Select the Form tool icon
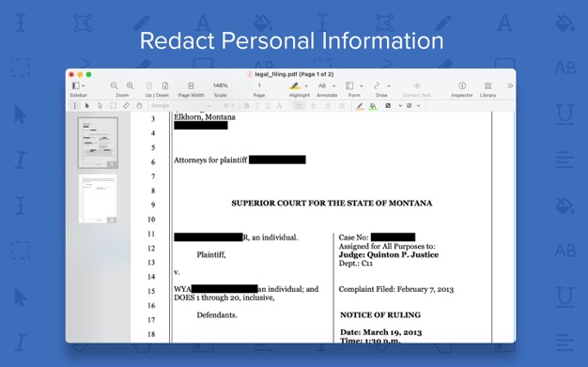The image size is (588, 367). 349,85
